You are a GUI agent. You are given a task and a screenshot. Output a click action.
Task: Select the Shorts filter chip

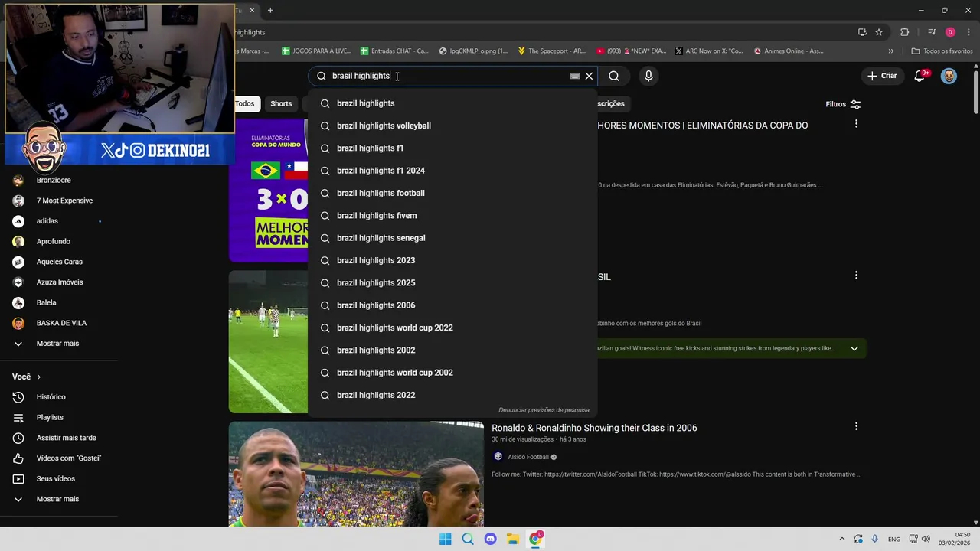281,103
